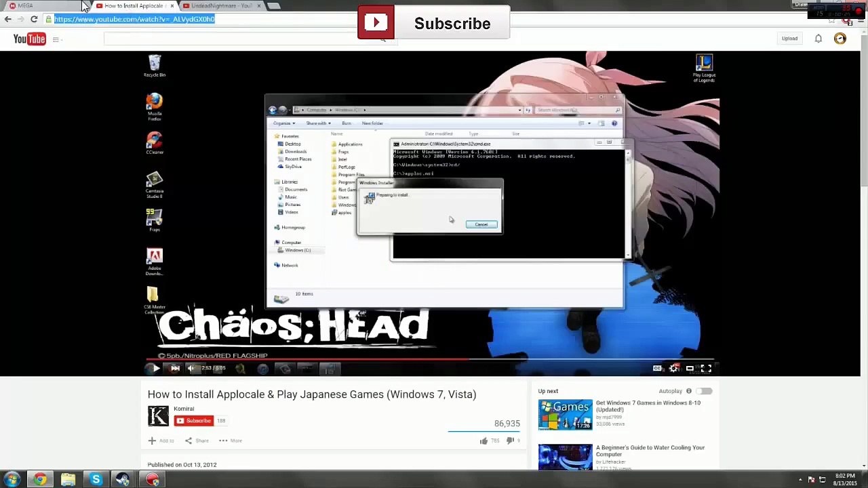Image resolution: width=868 pixels, height=488 pixels.
Task: Click the Recycle Bin icon in video
Action: pos(155,66)
